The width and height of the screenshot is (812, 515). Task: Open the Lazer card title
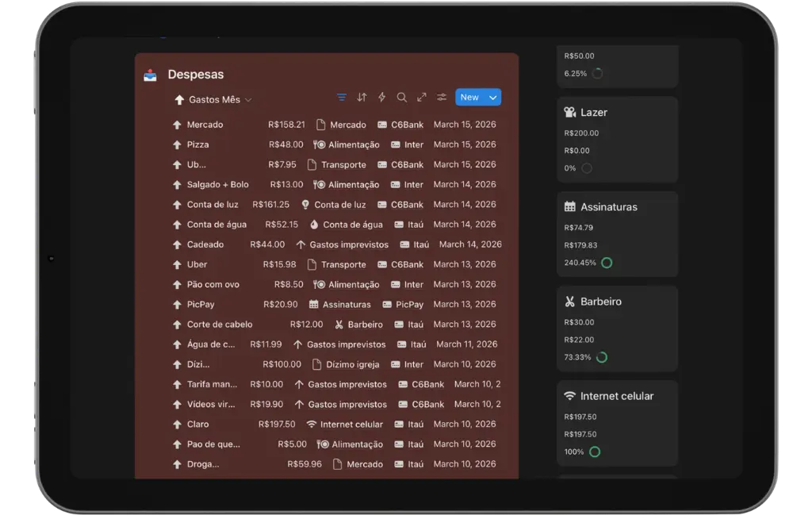593,113
